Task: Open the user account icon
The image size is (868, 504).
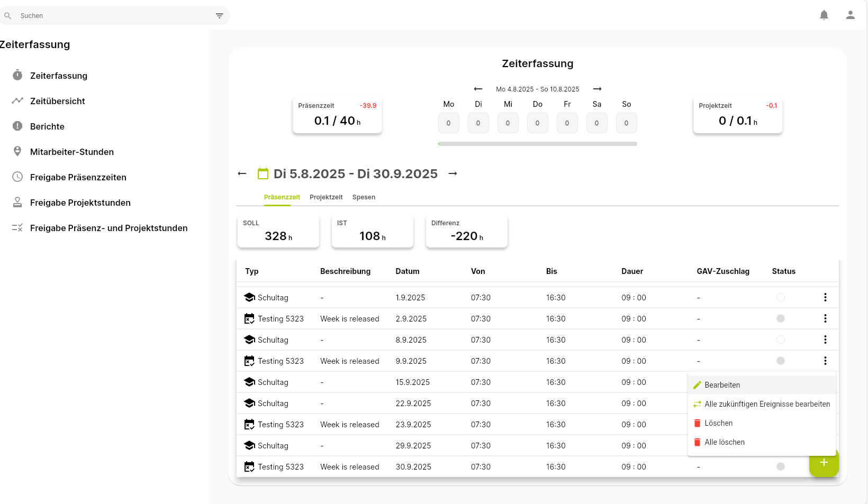Action: click(x=851, y=15)
